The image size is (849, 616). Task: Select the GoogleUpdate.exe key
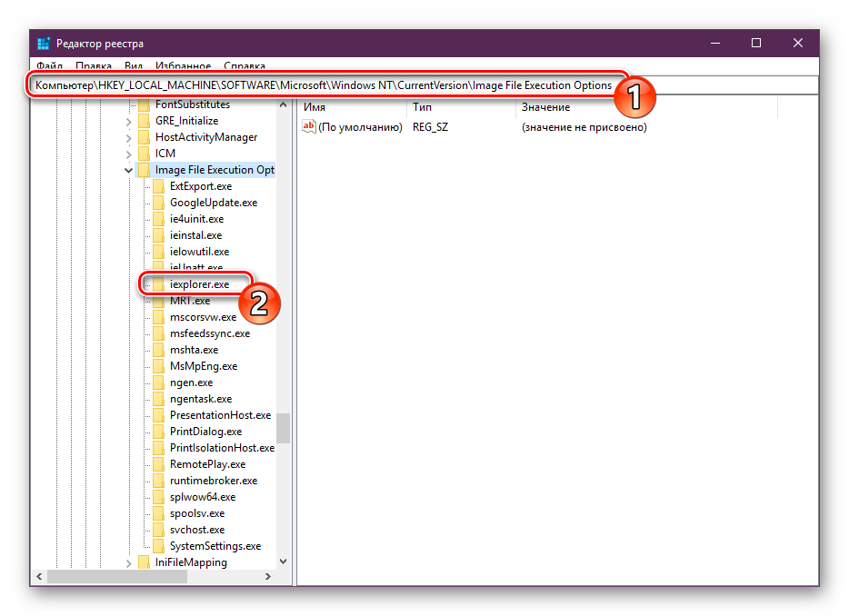pos(214,203)
